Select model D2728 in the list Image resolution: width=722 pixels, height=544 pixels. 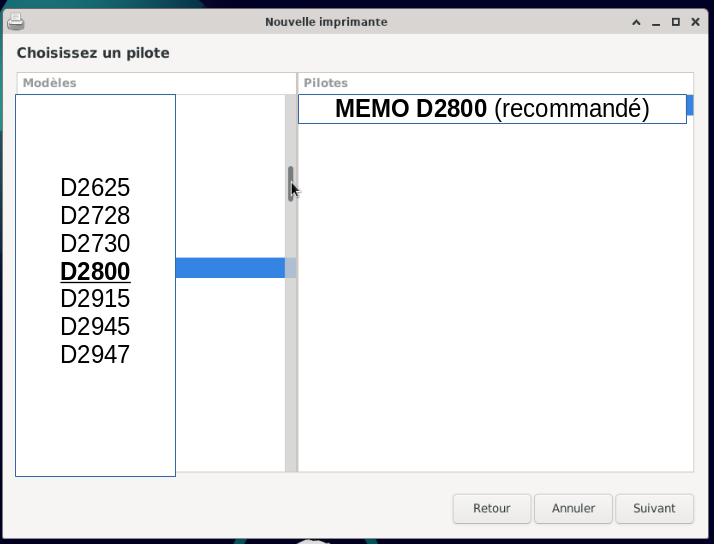coord(95,216)
